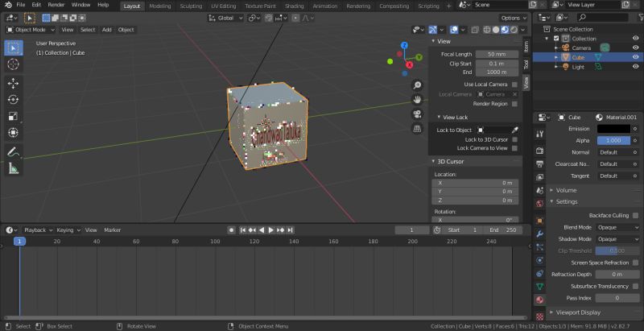Click the black Emission color swatch
The height and width of the screenshot is (331, 644).
(613, 129)
